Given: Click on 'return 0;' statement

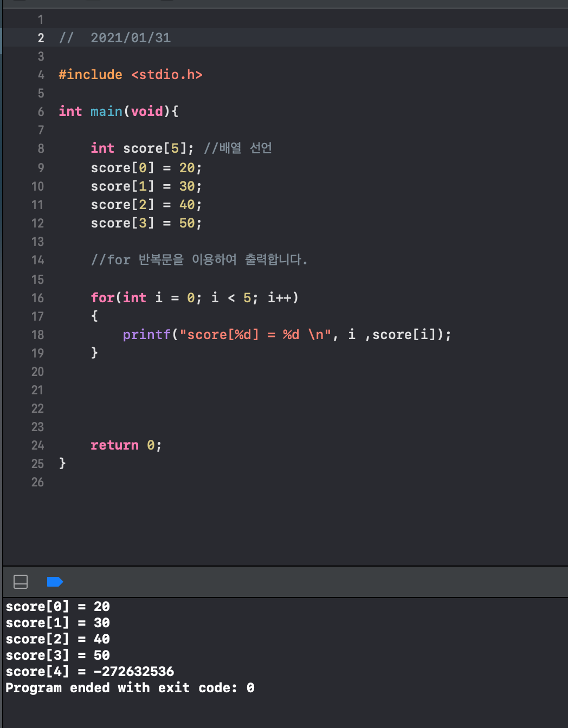Looking at the screenshot, I should [126, 445].
